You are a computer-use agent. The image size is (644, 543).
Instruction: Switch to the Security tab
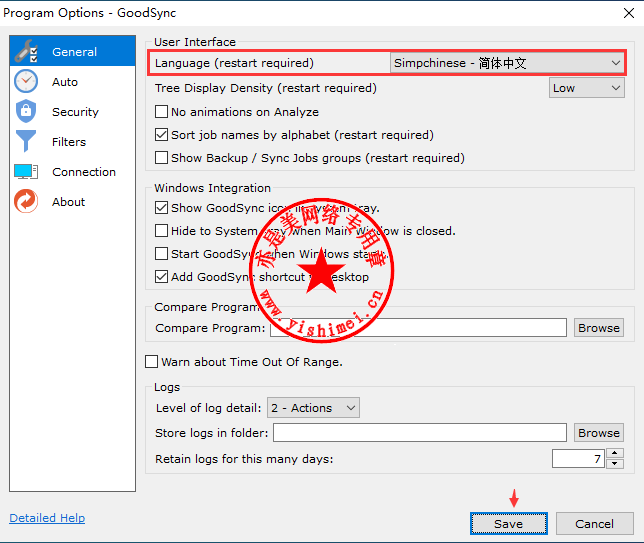coord(72,112)
